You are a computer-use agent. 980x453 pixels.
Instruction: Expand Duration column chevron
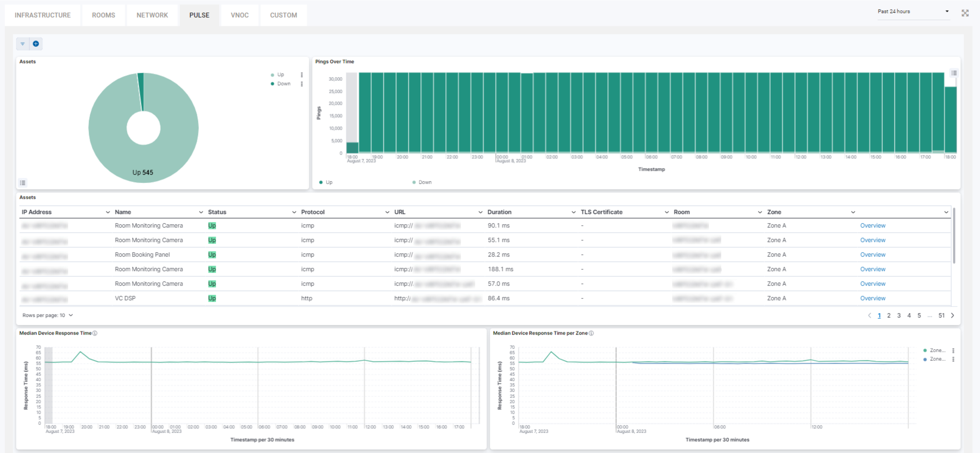(x=573, y=212)
